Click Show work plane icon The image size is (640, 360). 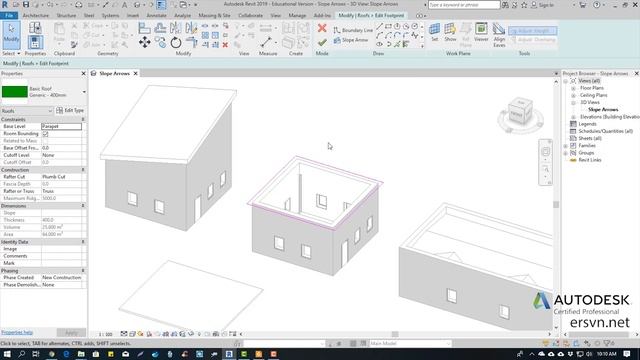(x=450, y=32)
